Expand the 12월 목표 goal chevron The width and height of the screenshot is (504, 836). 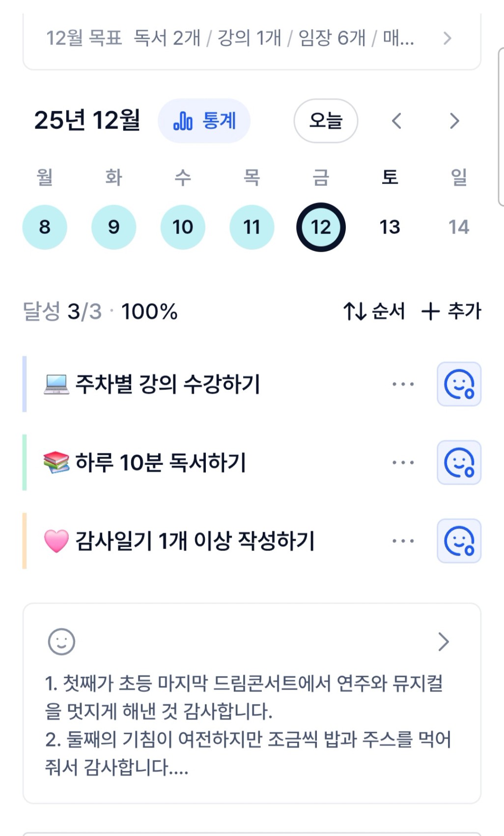447,38
